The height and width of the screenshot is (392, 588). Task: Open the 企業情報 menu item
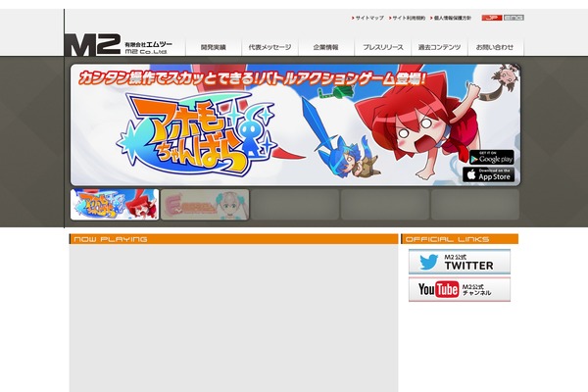coord(326,47)
